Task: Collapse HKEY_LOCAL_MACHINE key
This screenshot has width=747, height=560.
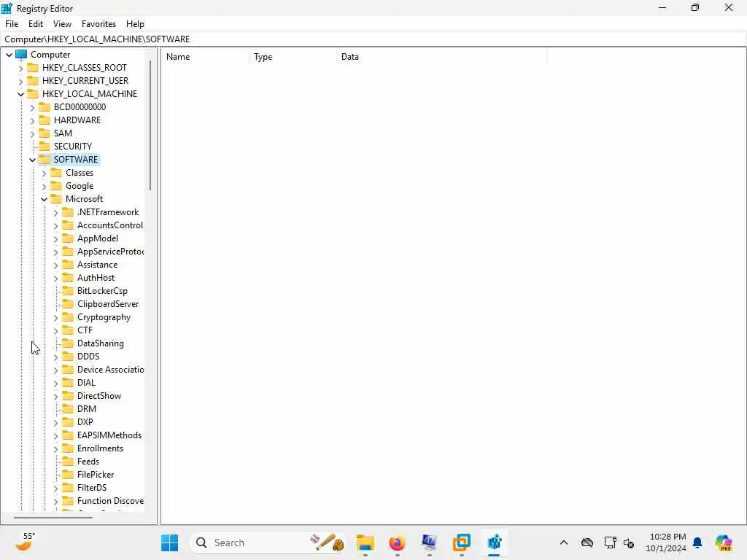Action: [x=20, y=94]
